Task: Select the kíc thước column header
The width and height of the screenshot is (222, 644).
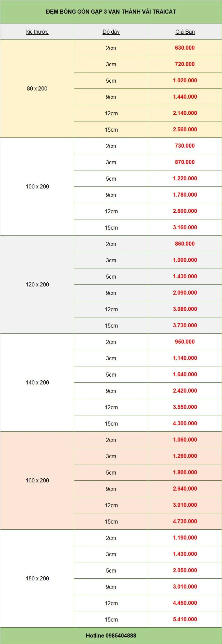Action: click(x=37, y=32)
